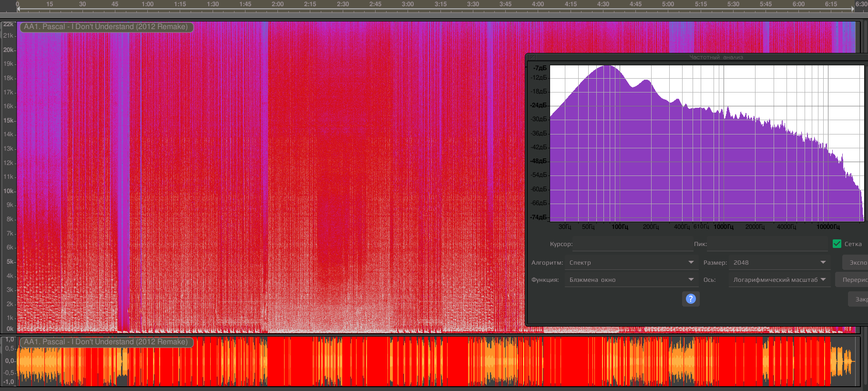Click the -24дБ label on graph axis
Screen dimensions: 868x391
pos(539,105)
